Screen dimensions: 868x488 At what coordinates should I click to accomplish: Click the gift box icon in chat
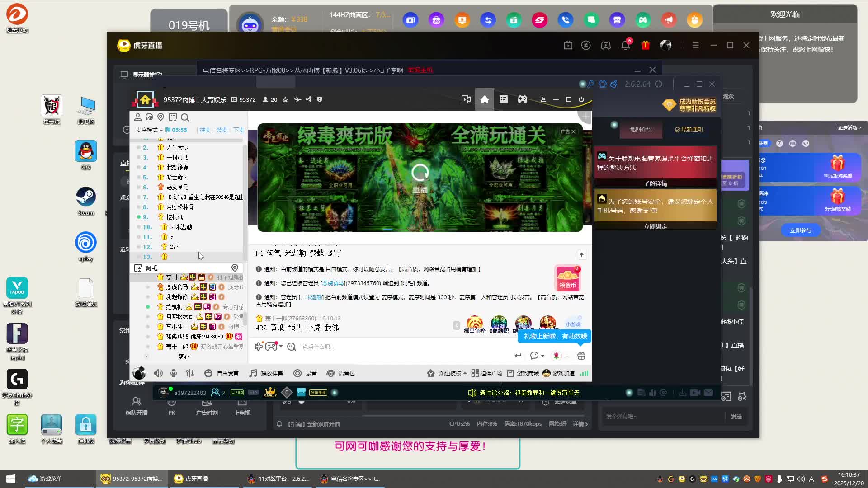[x=581, y=356]
